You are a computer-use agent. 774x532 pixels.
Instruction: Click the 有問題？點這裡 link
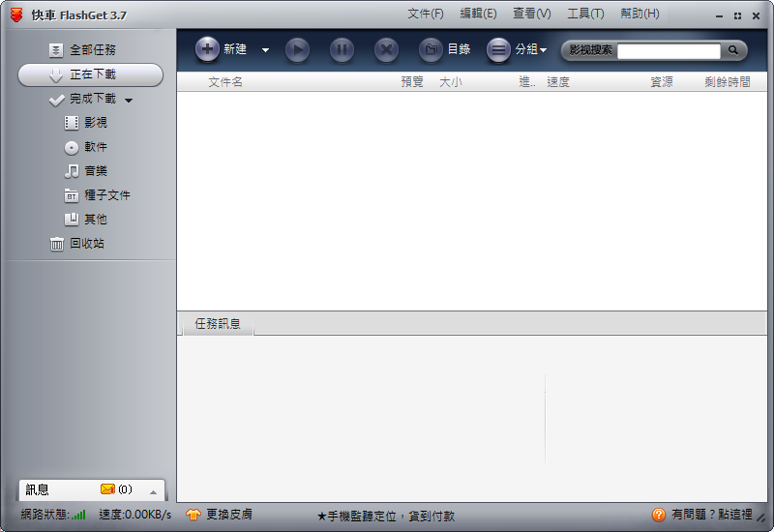[712, 515]
